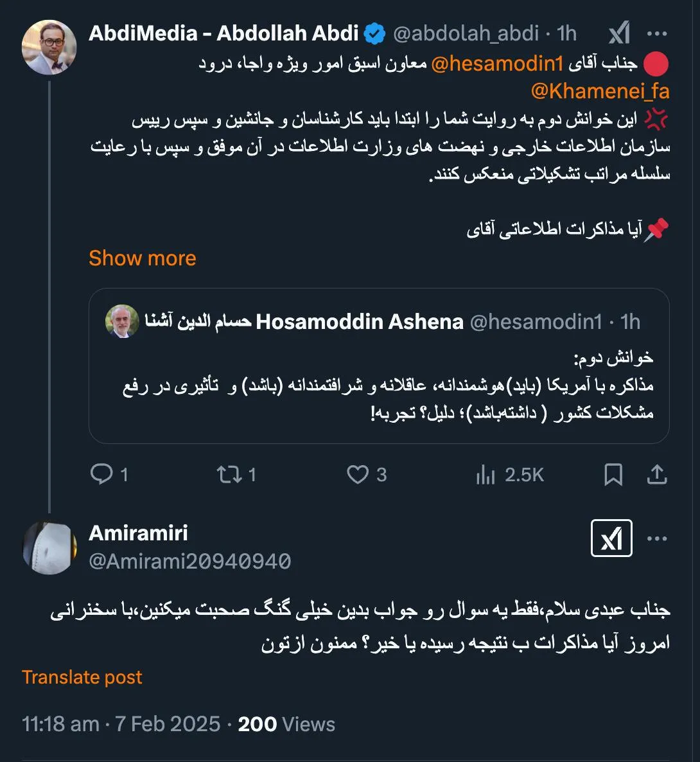This screenshot has width=700, height=762.
Task: Click the Grok icon on Amiramiri's reply
Action: pos(611,540)
